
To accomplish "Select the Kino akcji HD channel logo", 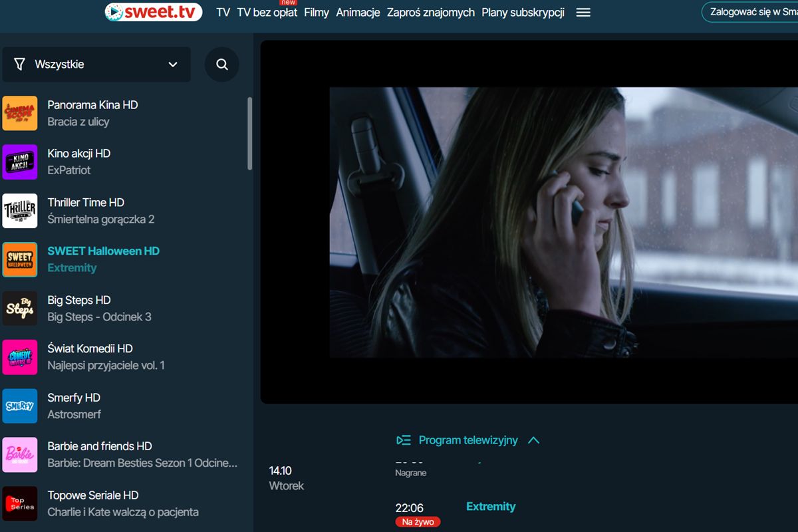I will (x=20, y=162).
